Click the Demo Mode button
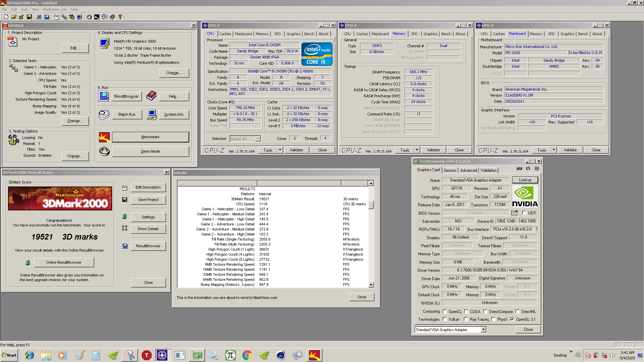The width and height of the screenshot is (644, 362). pyautogui.click(x=150, y=151)
